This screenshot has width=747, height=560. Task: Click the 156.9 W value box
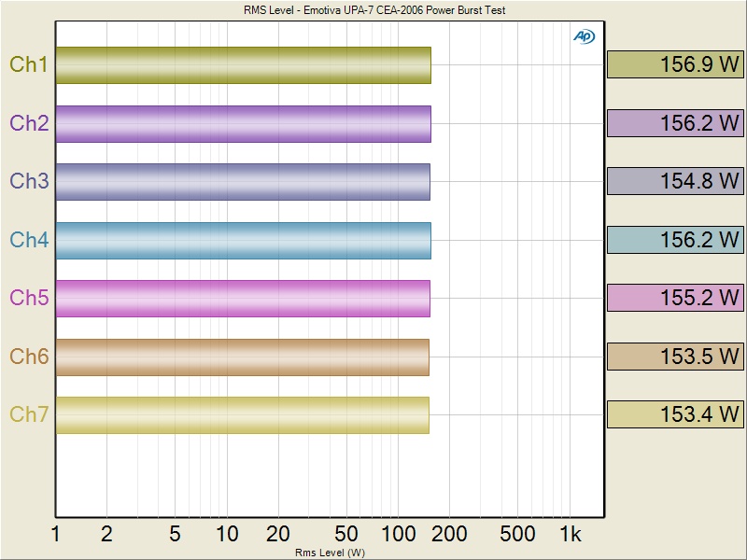675,65
